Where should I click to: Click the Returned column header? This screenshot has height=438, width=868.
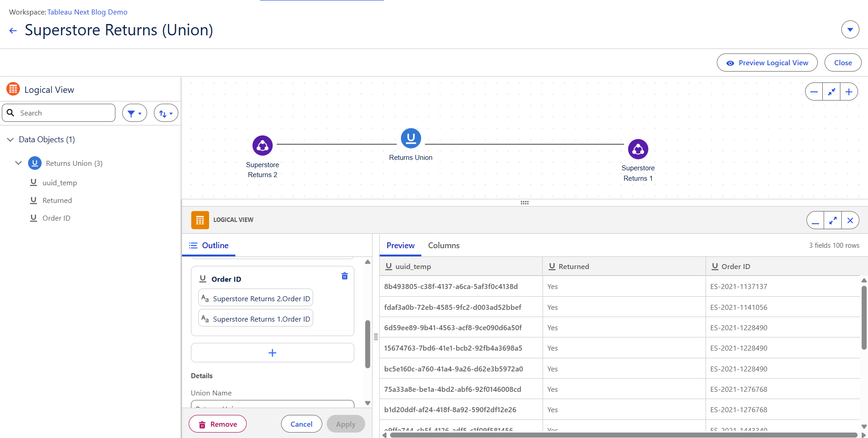pyautogui.click(x=624, y=266)
